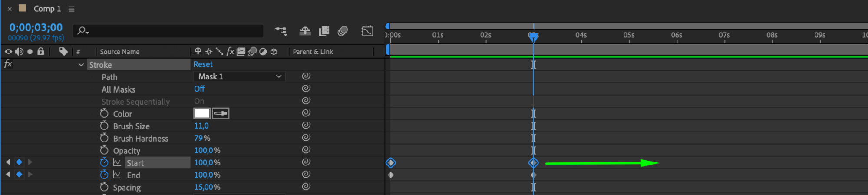Select the Comp 1 tab

click(x=47, y=9)
